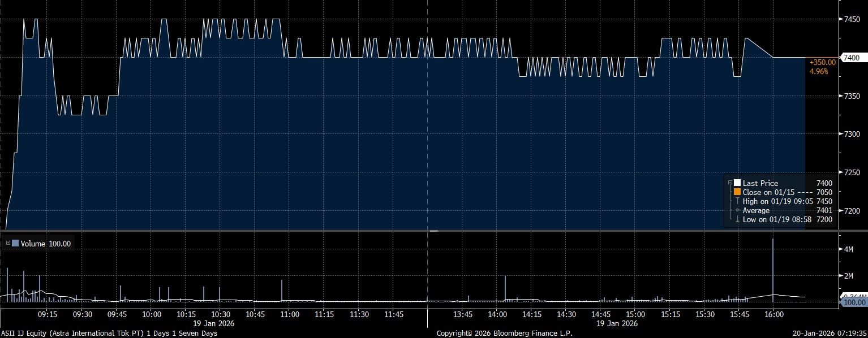Viewport: 868px width, 338px height.
Task: Click the 100.00 volume axis tag
Action: tap(854, 302)
